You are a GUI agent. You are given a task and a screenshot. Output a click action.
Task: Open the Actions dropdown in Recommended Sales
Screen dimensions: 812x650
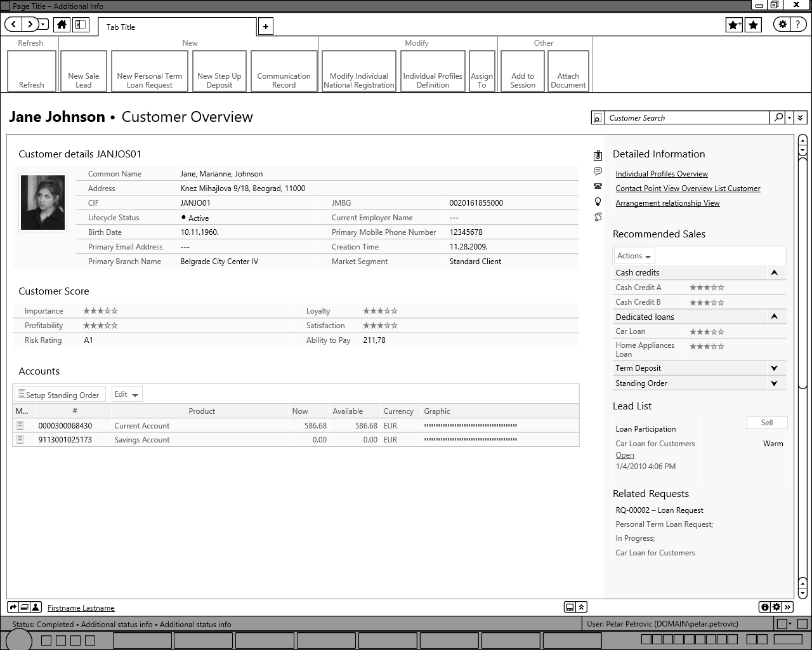pyautogui.click(x=634, y=256)
